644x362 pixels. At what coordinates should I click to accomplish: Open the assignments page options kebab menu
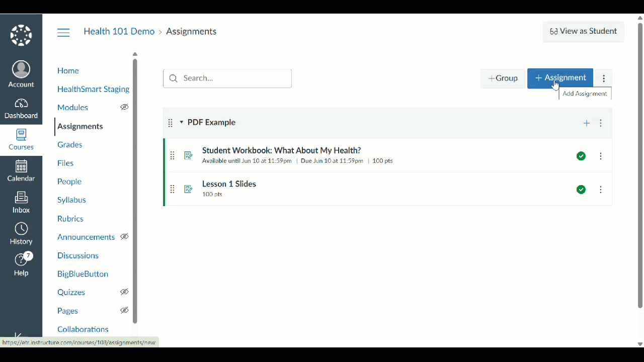(604, 78)
